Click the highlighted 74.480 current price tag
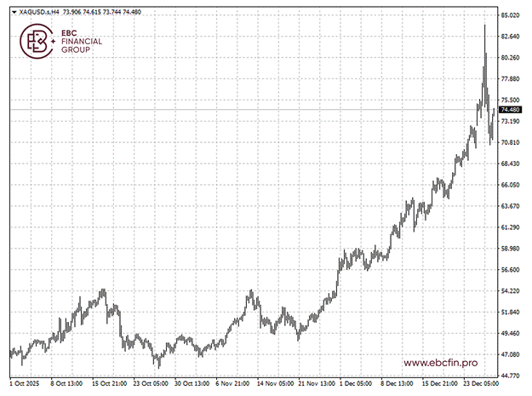Screen dimensions: 532x396 [x=510, y=110]
